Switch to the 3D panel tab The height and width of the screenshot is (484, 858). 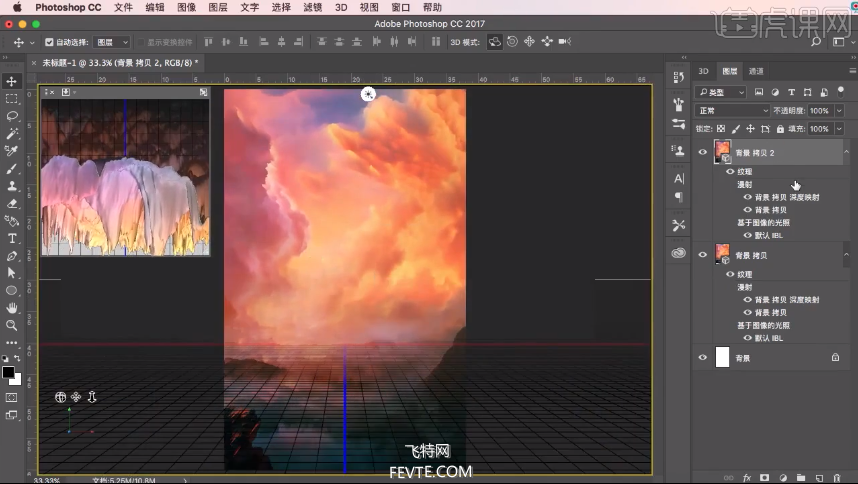[x=703, y=71]
